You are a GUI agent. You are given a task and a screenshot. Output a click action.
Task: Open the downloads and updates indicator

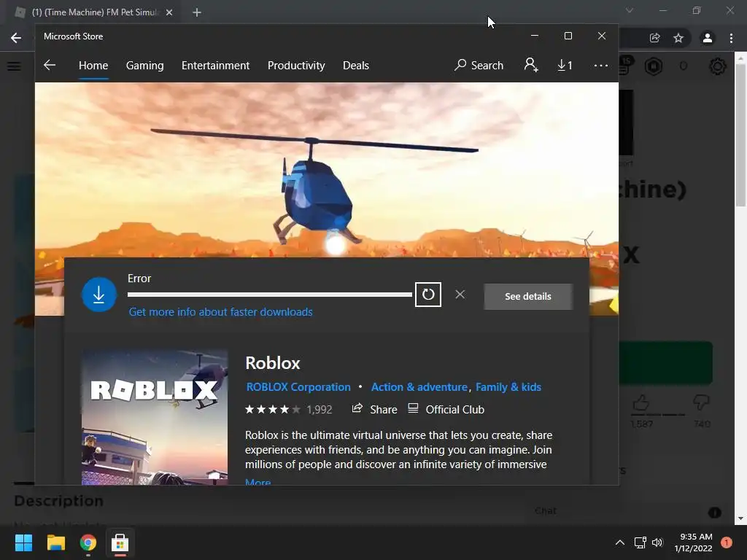[565, 65]
